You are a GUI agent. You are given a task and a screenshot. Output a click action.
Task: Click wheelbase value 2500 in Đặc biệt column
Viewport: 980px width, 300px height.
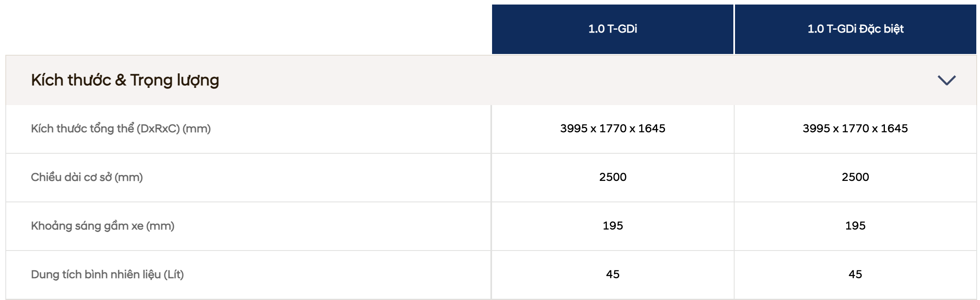tap(855, 177)
